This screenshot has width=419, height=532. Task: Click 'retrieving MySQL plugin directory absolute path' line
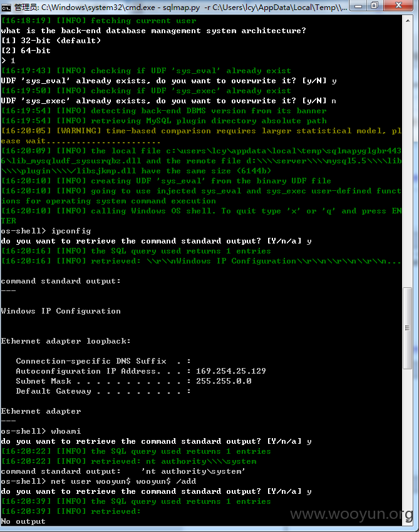[164, 121]
